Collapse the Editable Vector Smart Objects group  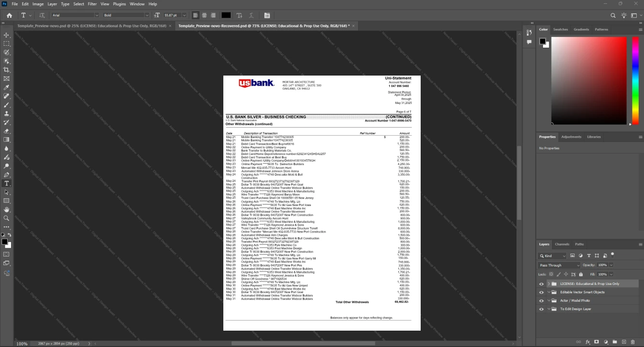coord(549,292)
